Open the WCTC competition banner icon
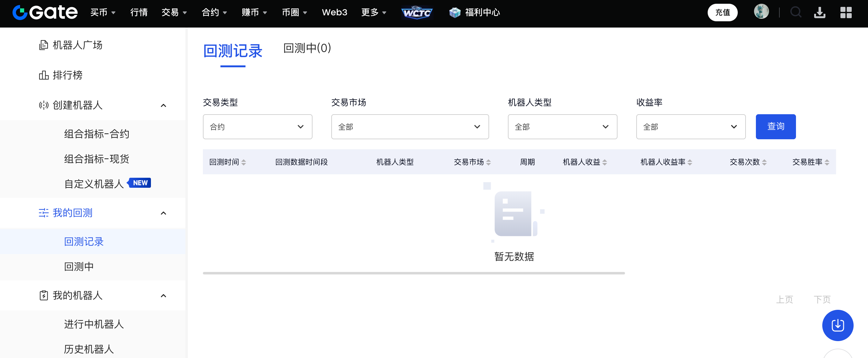 coord(416,13)
